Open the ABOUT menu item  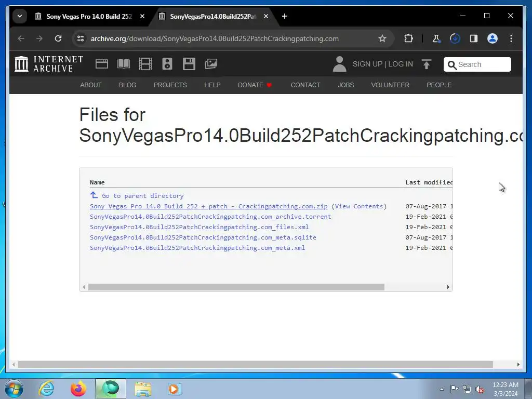(x=91, y=85)
